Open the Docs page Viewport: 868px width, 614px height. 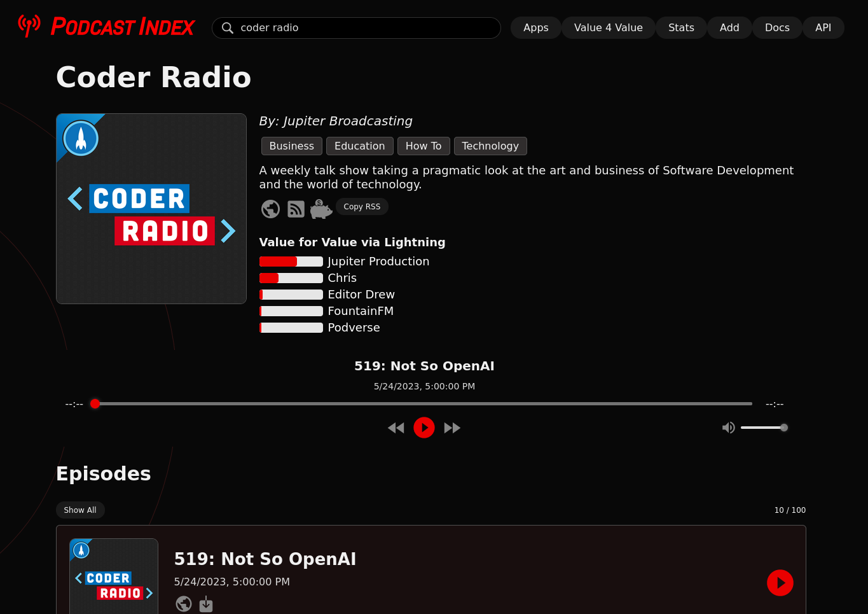point(777,28)
